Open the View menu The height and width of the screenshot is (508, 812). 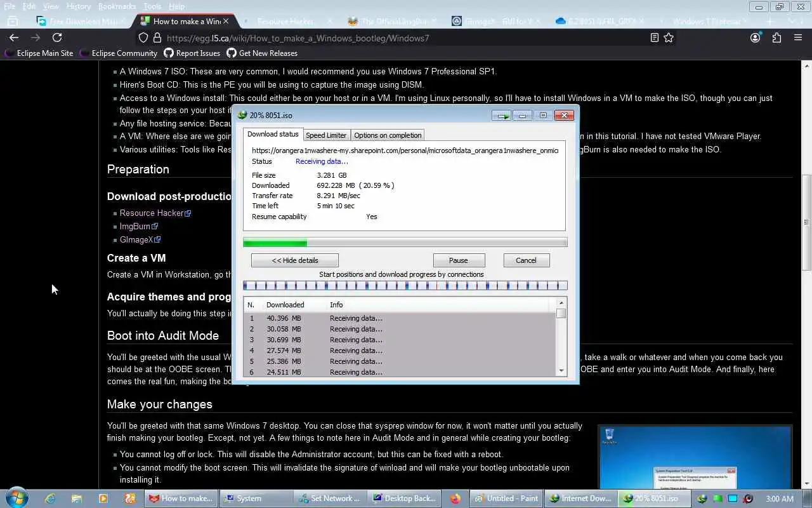click(51, 6)
